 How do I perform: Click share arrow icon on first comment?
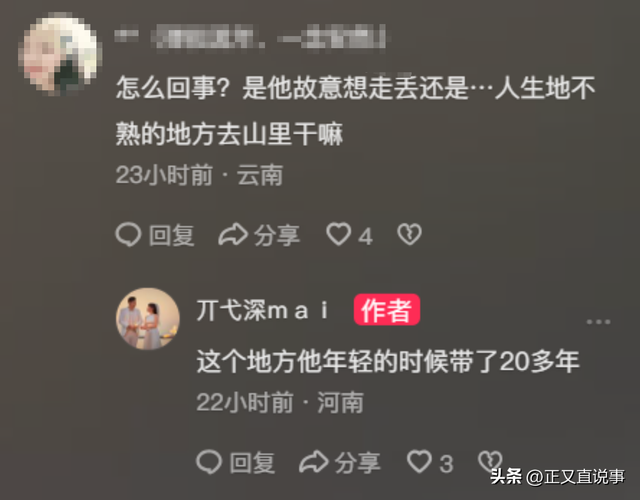point(233,235)
